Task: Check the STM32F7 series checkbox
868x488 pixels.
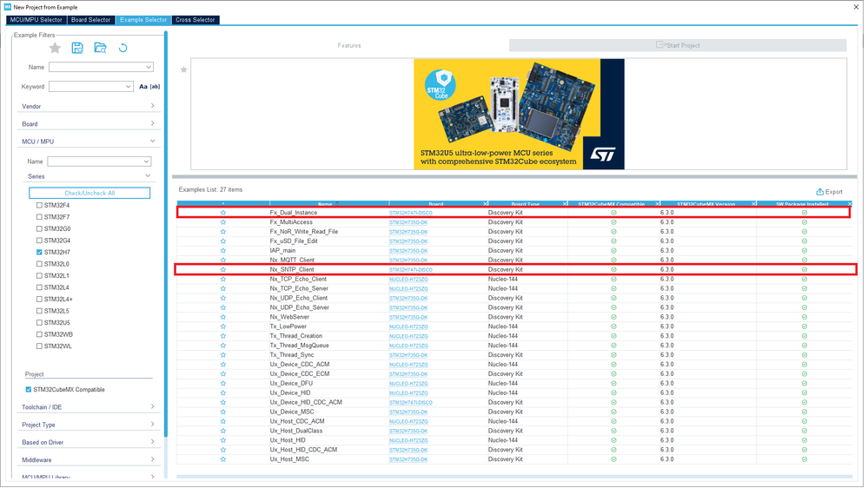Action: click(39, 217)
